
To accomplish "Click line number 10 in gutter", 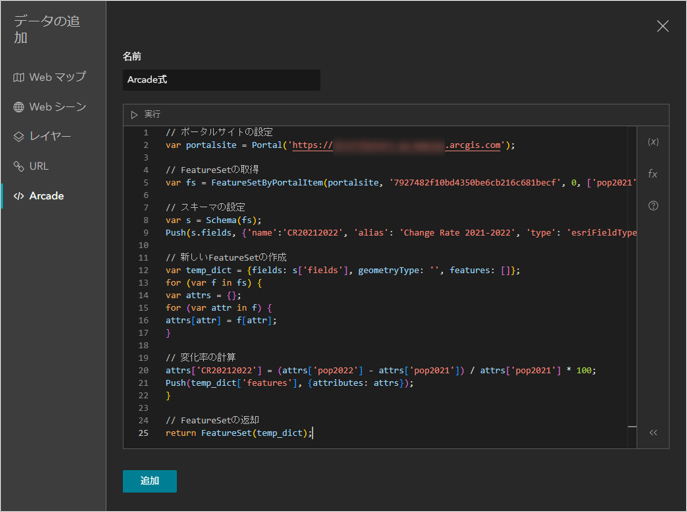I will 143,245.
